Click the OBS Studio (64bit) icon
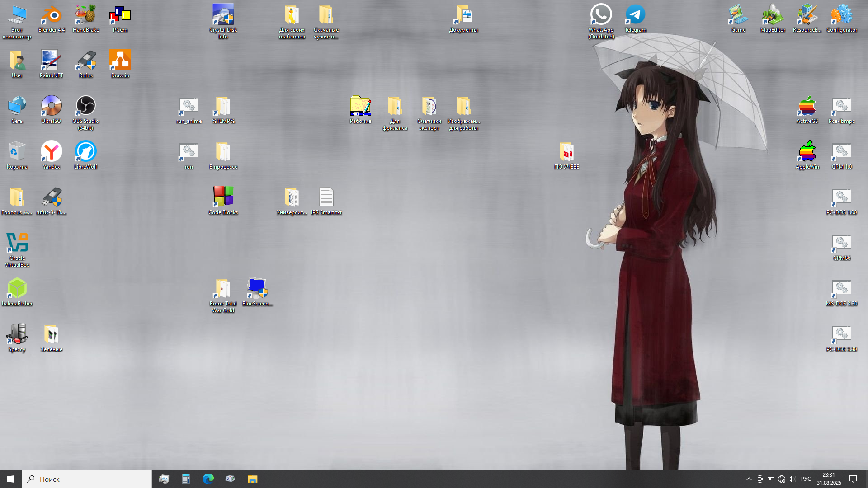 tap(85, 113)
